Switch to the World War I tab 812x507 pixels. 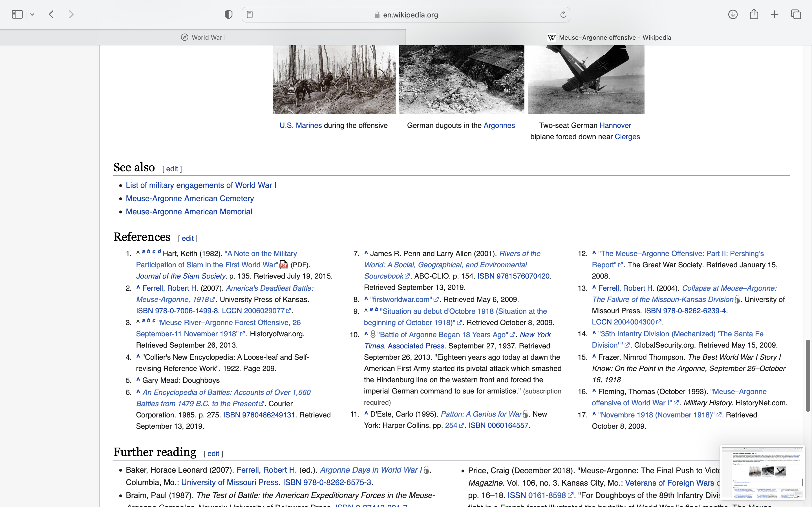[203, 37]
